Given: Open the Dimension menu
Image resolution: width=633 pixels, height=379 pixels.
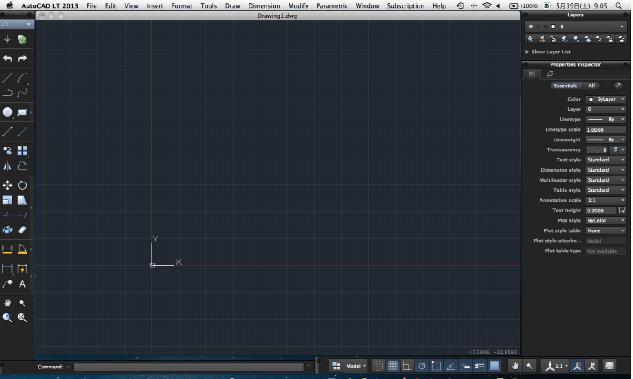Looking at the screenshot, I should pyautogui.click(x=264, y=6).
